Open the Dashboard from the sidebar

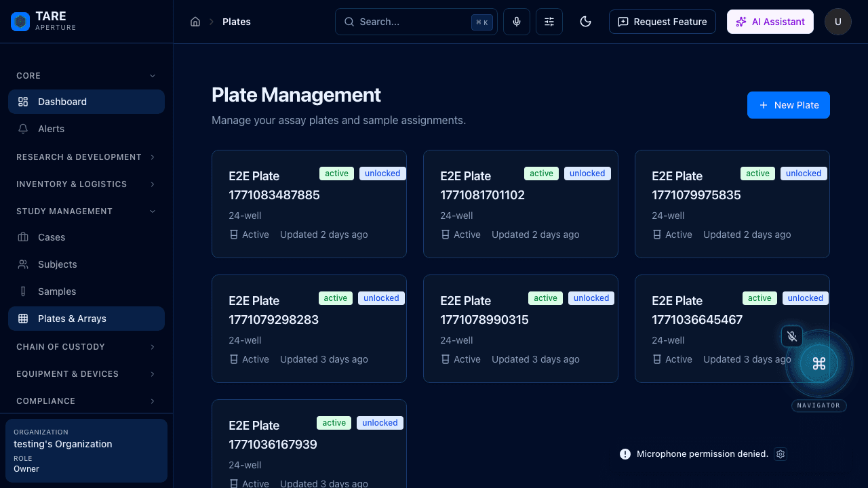coord(62,101)
